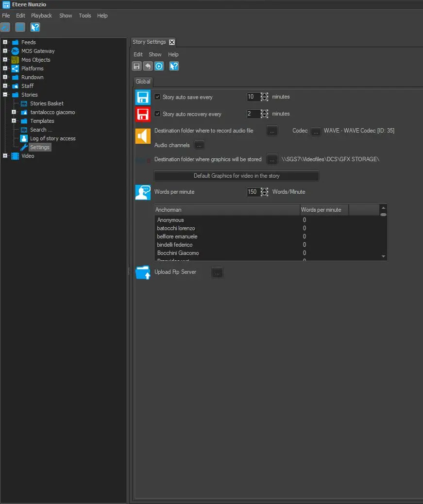Image resolution: width=423 pixels, height=504 pixels.
Task: Click the Video filmstrip icon in the tree
Action: [x=15, y=156]
